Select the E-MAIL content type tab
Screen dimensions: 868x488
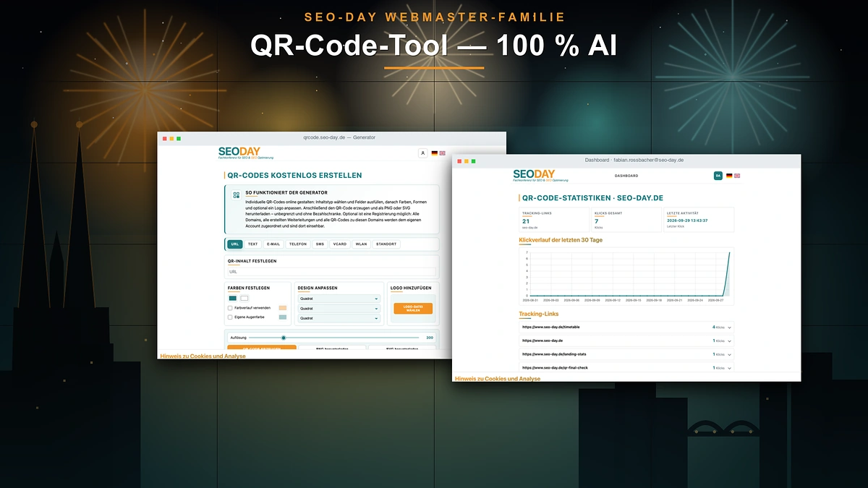click(273, 244)
